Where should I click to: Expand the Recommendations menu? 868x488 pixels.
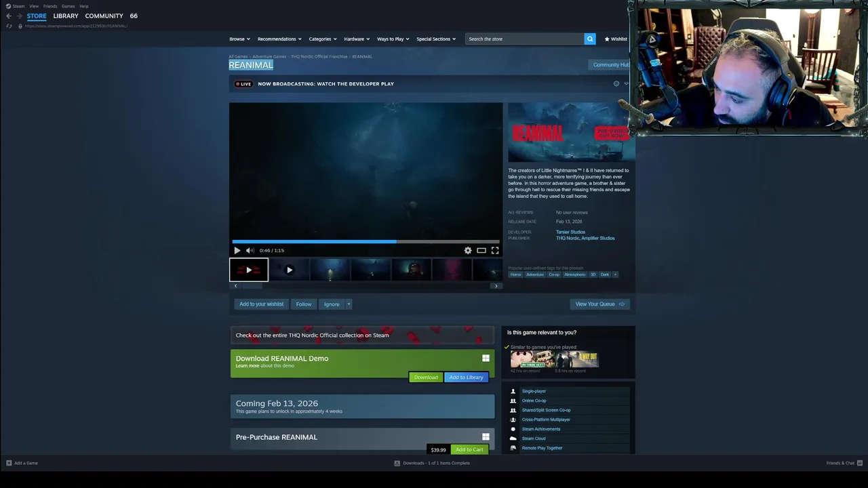pos(279,39)
